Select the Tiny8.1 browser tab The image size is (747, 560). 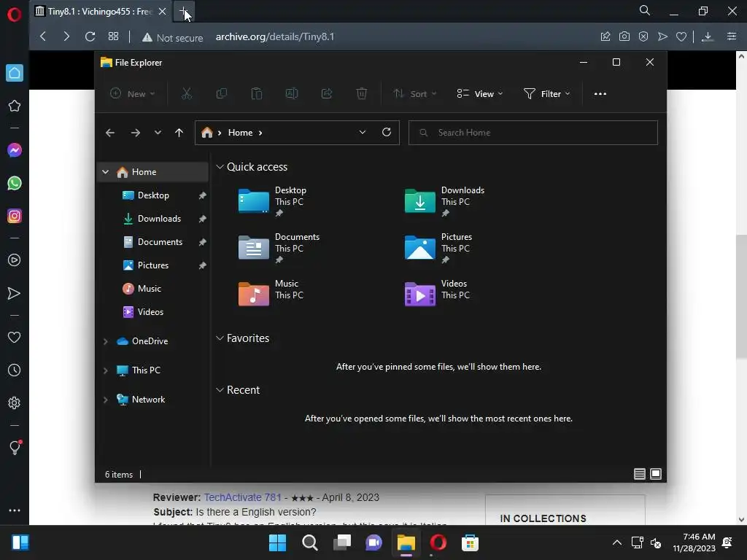(101, 11)
